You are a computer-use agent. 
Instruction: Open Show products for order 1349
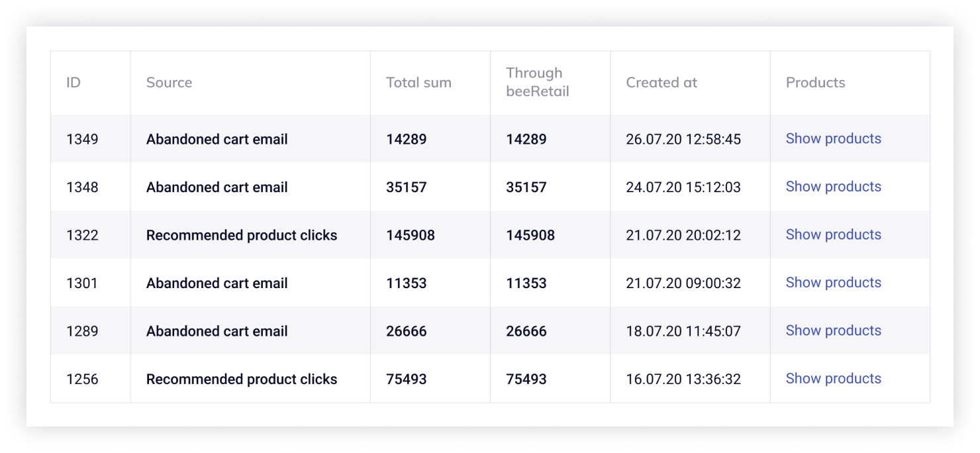coord(833,138)
